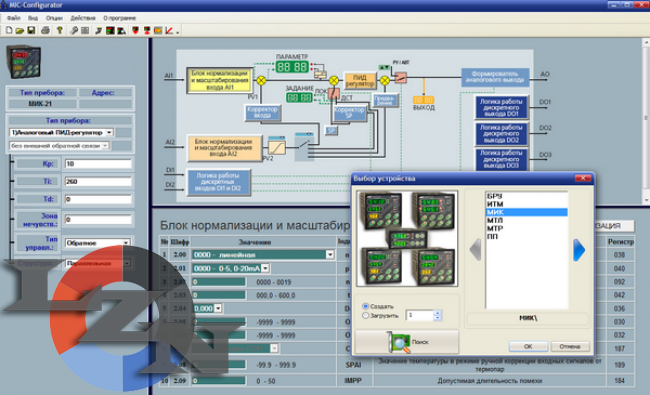
Task: Click the device search toolbar icon
Action: tap(121, 30)
